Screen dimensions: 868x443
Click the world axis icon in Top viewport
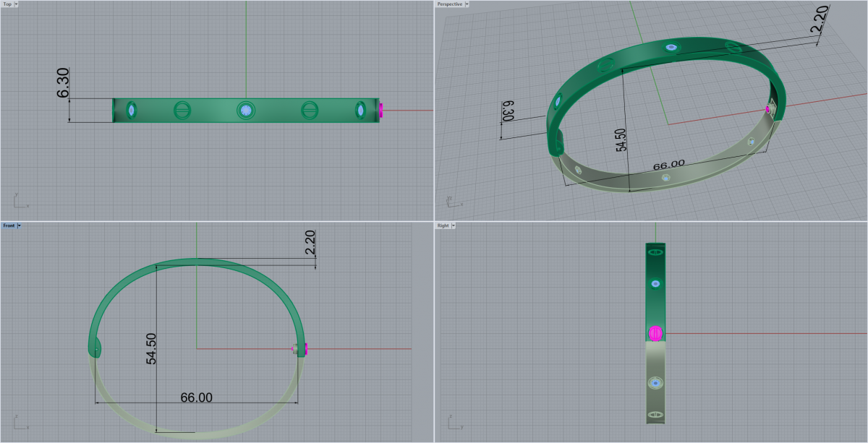pos(16,200)
